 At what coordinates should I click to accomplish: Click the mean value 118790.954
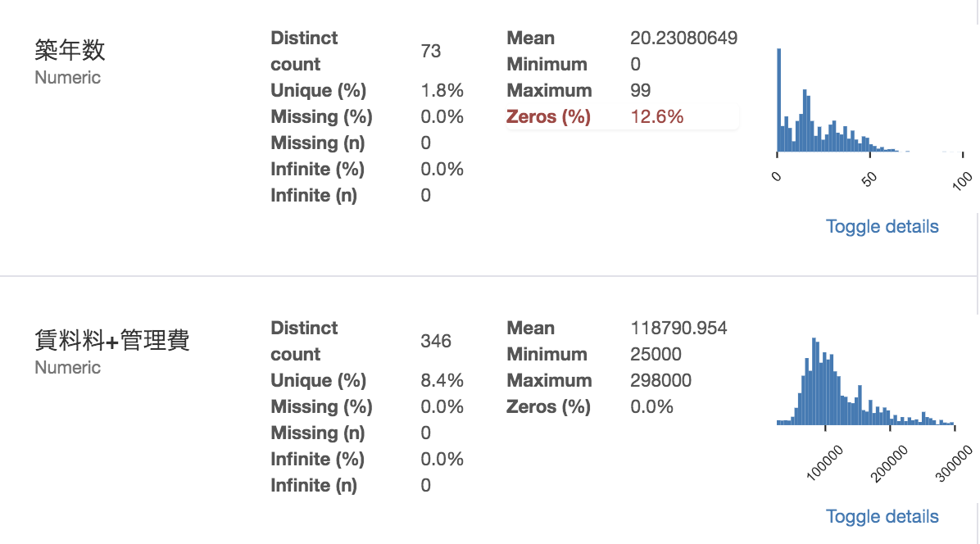pyautogui.click(x=678, y=328)
